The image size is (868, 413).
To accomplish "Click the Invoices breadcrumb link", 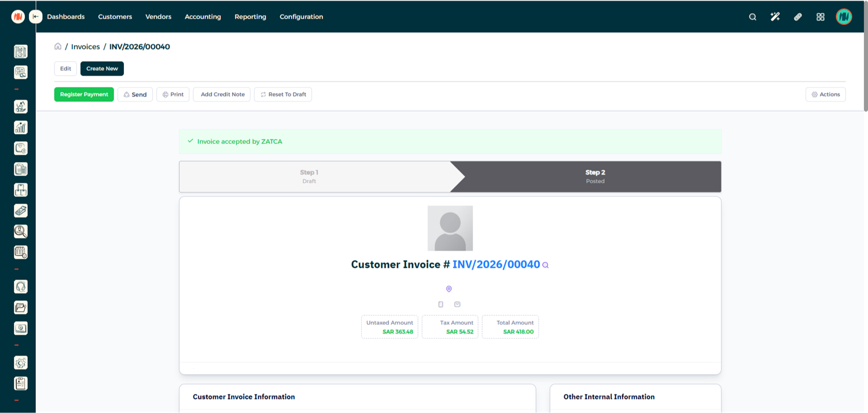I will point(85,46).
